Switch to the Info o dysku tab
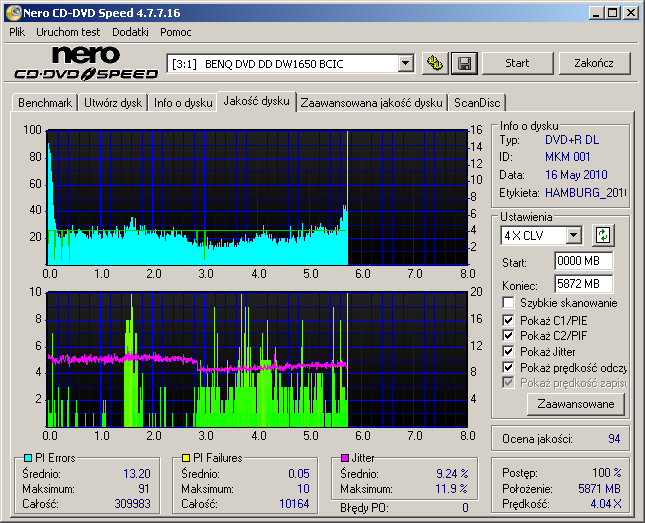 pyautogui.click(x=183, y=103)
